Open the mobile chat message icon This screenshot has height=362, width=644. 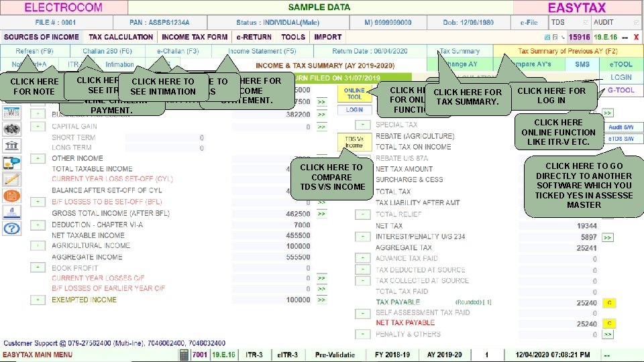[11, 162]
